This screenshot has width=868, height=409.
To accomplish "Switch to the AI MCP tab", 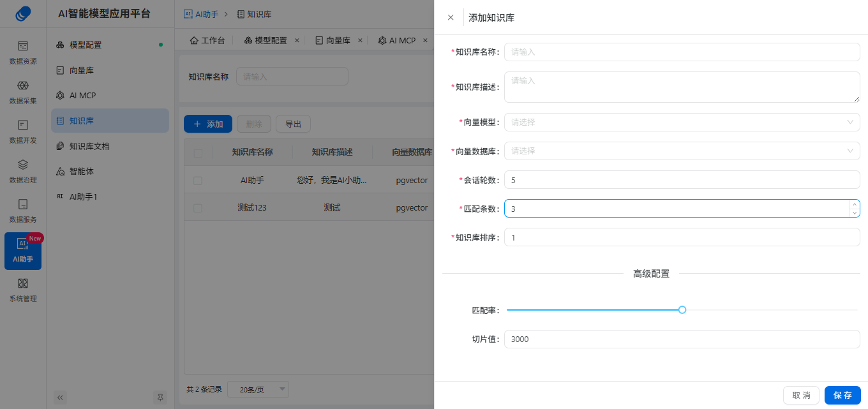I will coord(397,40).
